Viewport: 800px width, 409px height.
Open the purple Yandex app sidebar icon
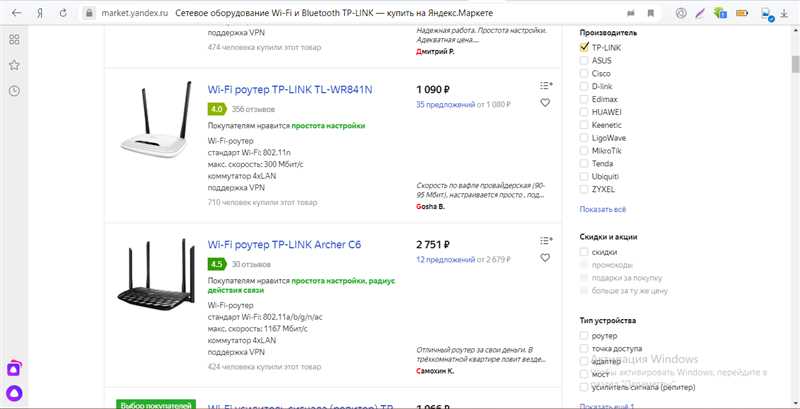(14, 368)
